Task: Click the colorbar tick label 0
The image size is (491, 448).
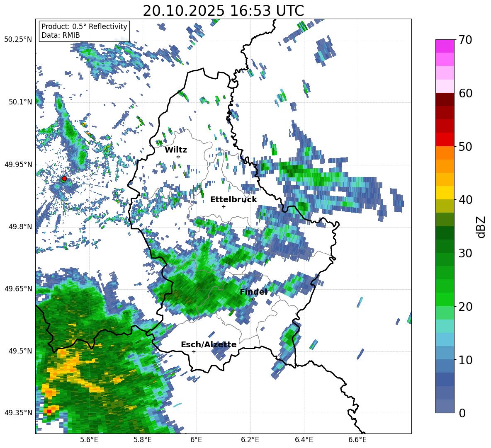Action: (462, 413)
